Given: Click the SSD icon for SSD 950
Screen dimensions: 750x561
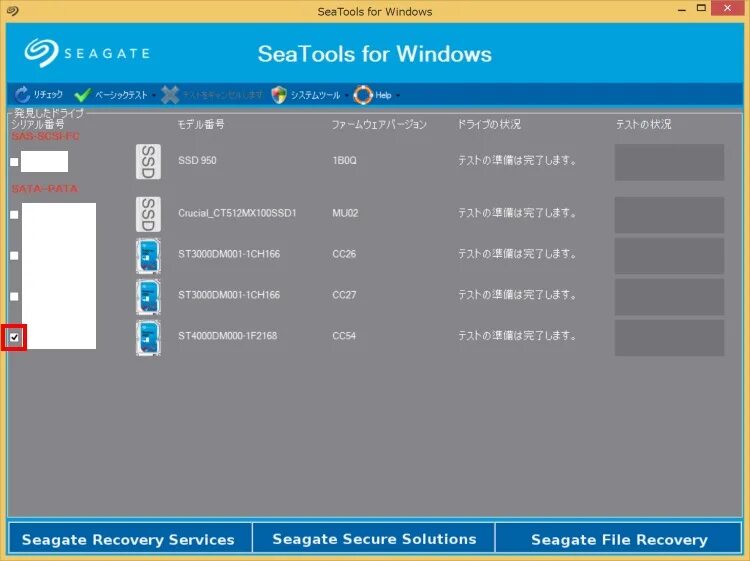Looking at the screenshot, I should [148, 162].
